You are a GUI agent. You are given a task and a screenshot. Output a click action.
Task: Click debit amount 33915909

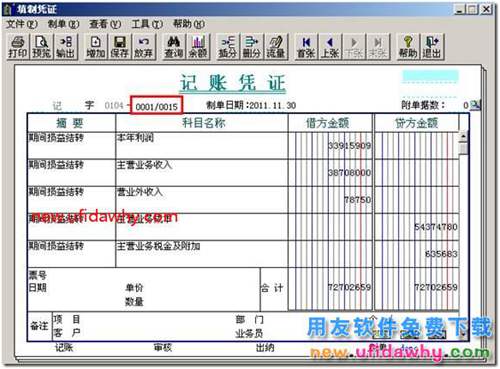(349, 146)
